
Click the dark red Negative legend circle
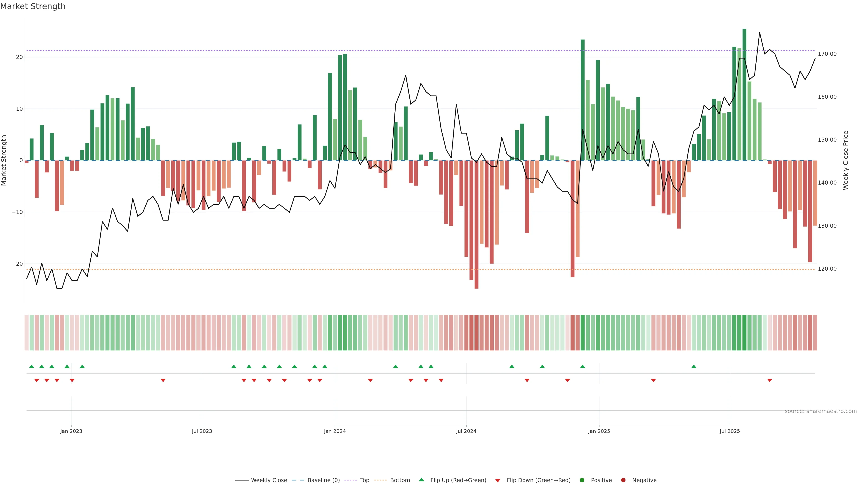click(x=623, y=480)
